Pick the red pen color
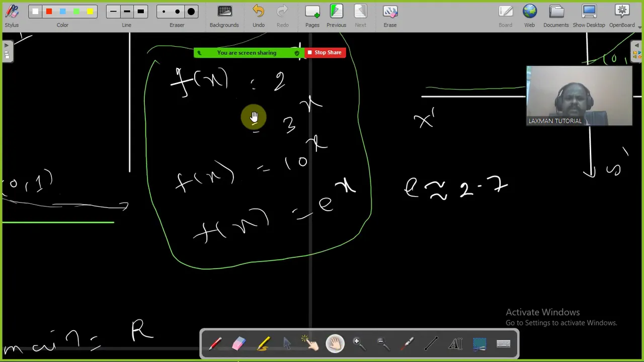This screenshot has width=644, height=362. (x=49, y=11)
